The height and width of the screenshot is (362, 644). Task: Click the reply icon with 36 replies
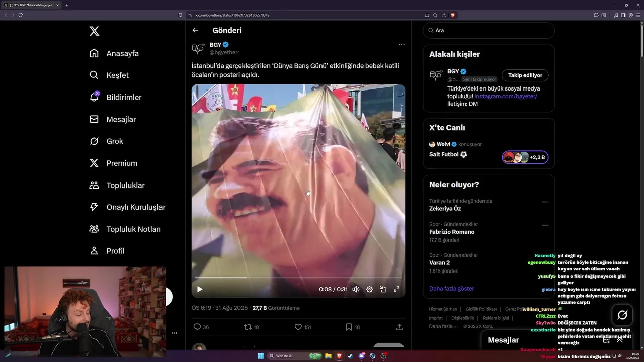point(197,327)
